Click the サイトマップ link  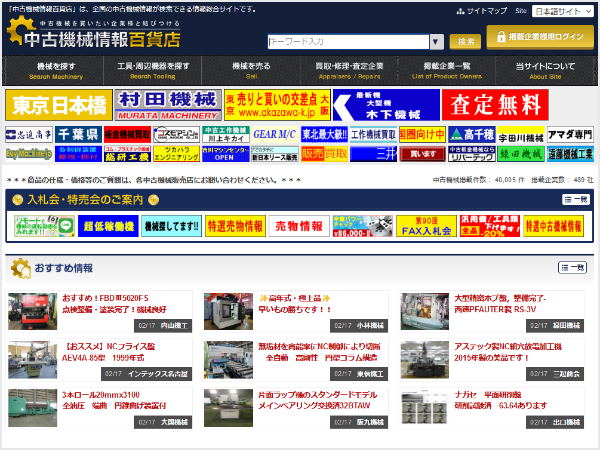click(482, 11)
